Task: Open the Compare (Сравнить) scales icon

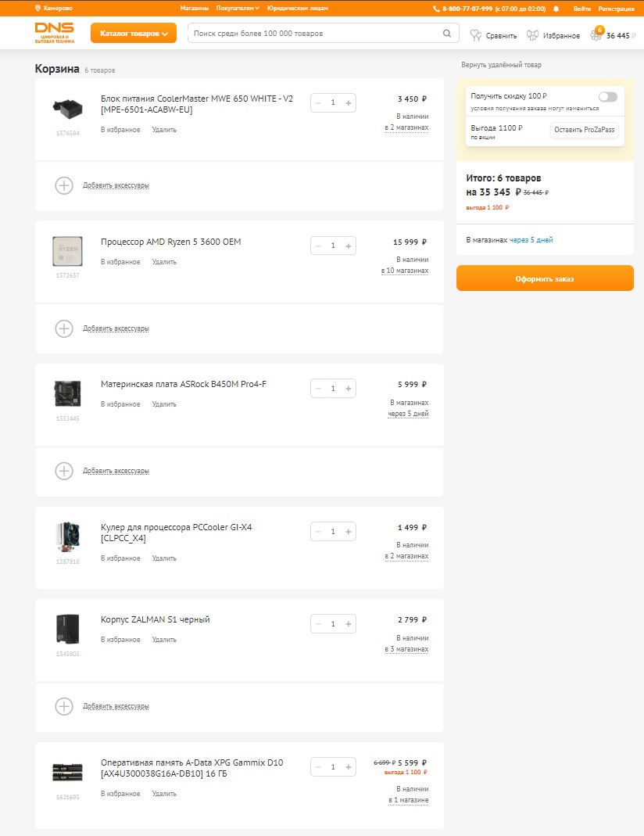Action: pos(475,35)
